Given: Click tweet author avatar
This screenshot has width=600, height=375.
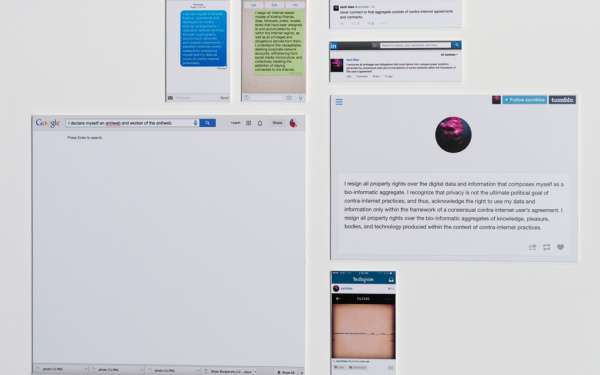Looking at the screenshot, I should pyautogui.click(x=336, y=8).
